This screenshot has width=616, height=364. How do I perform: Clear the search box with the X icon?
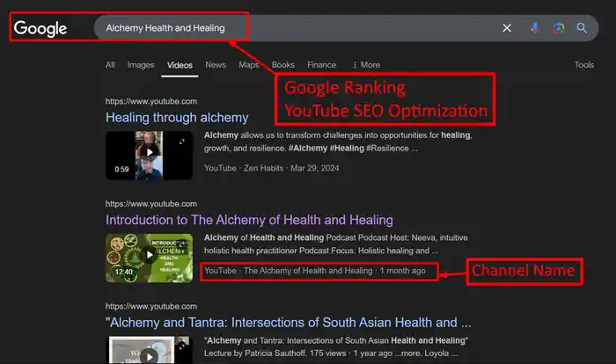coord(507,28)
